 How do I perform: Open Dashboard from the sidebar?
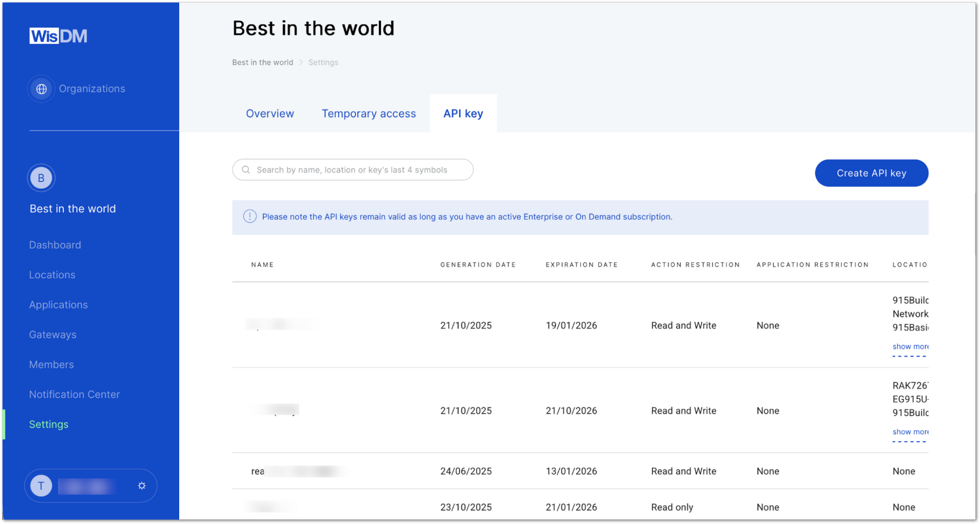55,244
